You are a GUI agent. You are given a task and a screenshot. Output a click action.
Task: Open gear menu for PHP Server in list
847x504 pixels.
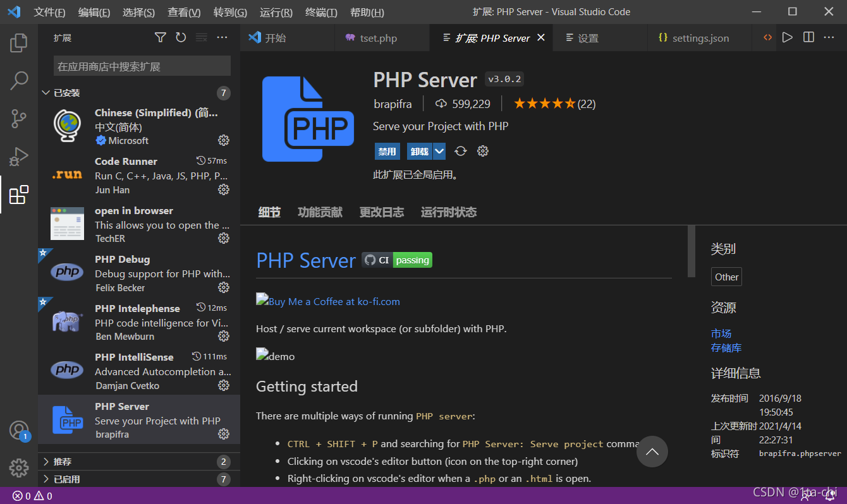click(x=224, y=434)
